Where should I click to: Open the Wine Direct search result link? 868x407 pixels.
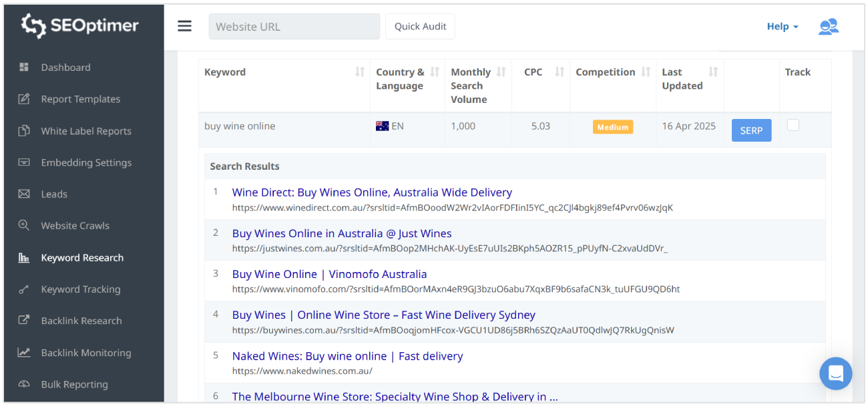coord(372,192)
